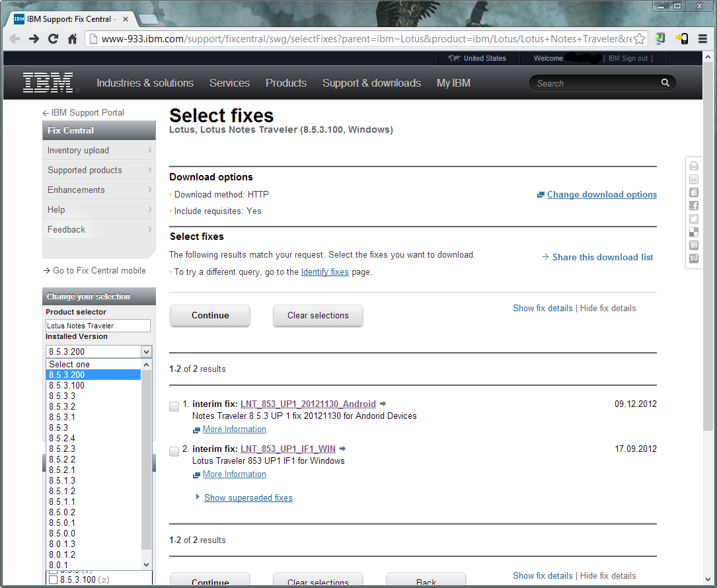Screen dimensions: 717x588
Task: Tick the 8.5.3.100 filter checkbox
Action: click(53, 580)
